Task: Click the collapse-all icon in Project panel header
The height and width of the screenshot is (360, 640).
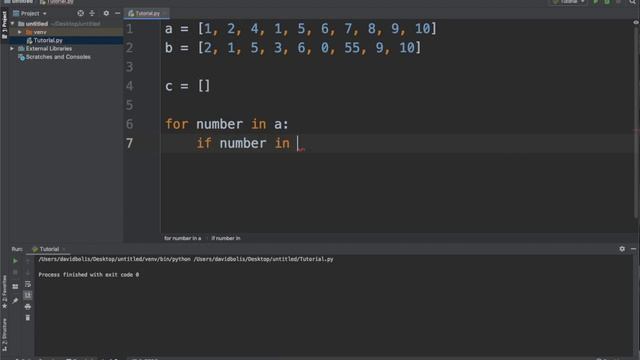Action: 92,13
